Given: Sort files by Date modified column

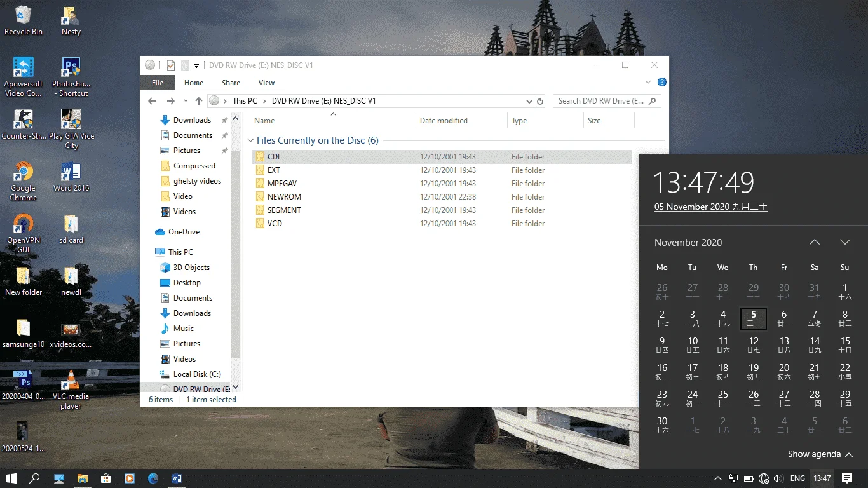Looking at the screenshot, I should 462,121.
